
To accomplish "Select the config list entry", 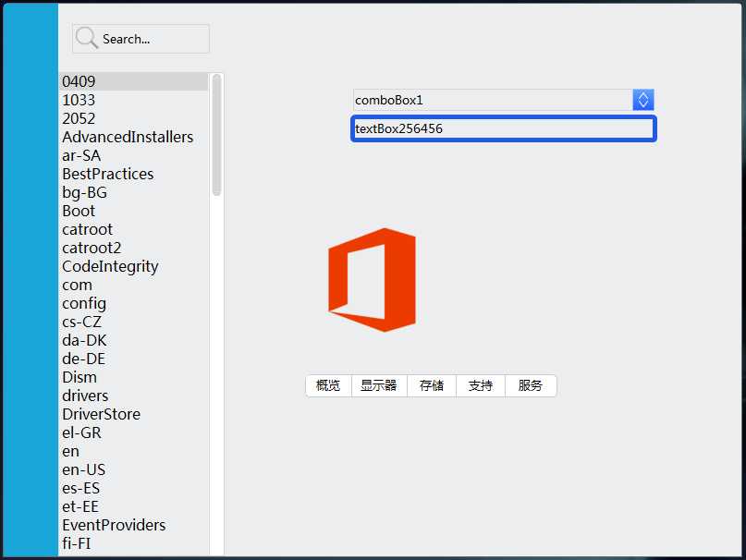I will pos(134,303).
